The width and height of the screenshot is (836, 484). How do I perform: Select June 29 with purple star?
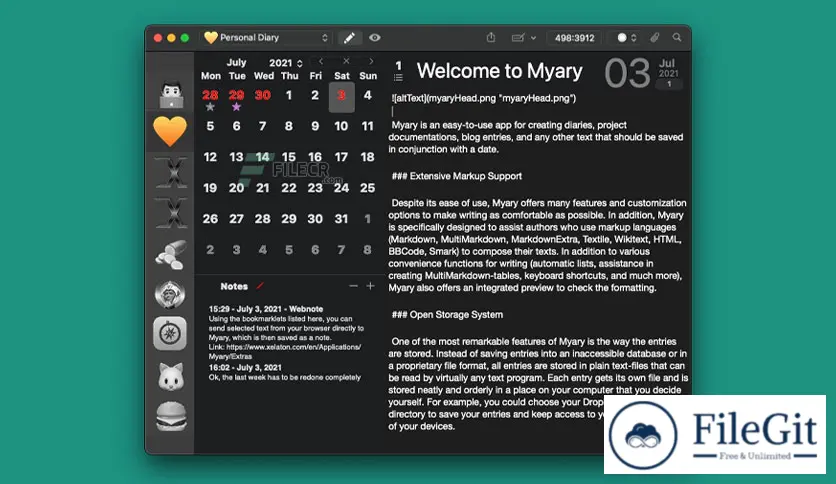tap(236, 95)
